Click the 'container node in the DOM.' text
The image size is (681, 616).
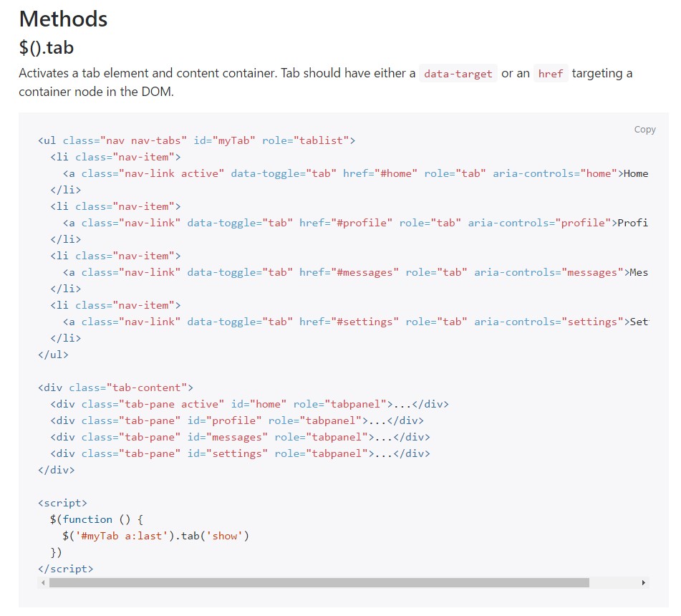tap(97, 92)
